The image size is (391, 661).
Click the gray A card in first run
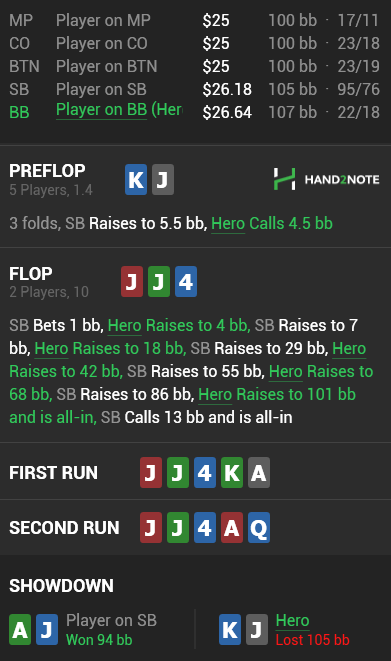[259, 473]
